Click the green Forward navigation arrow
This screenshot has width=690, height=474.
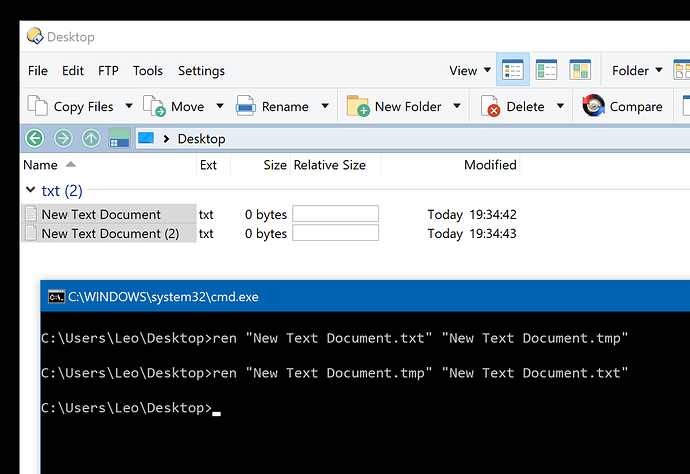pos(63,139)
